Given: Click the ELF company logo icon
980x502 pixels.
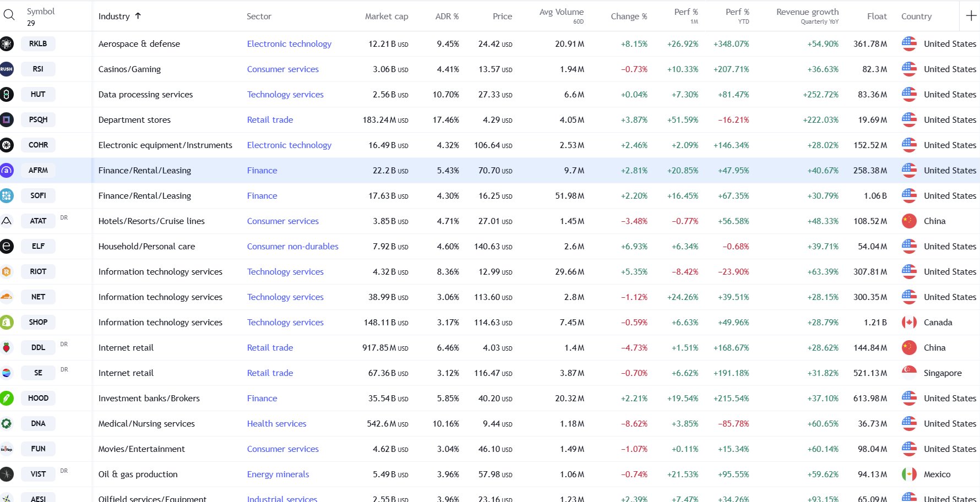Looking at the screenshot, I should click(7, 246).
